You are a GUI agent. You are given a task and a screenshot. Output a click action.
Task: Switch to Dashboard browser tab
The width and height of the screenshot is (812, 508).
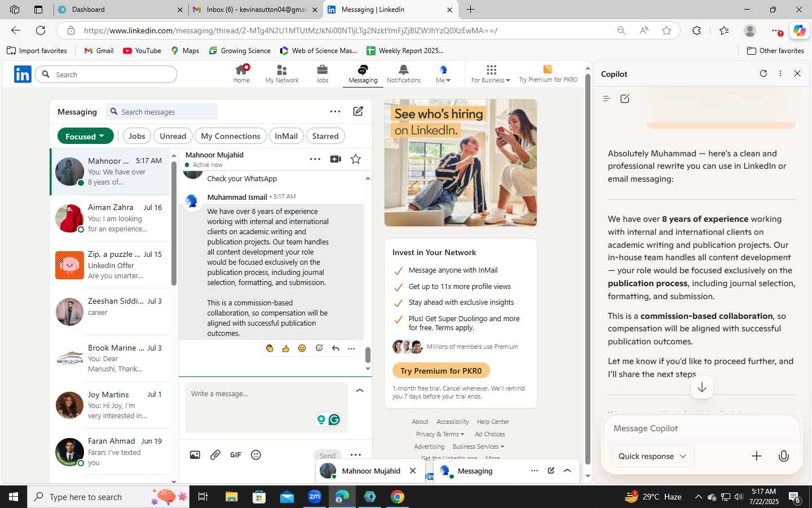pos(120,10)
